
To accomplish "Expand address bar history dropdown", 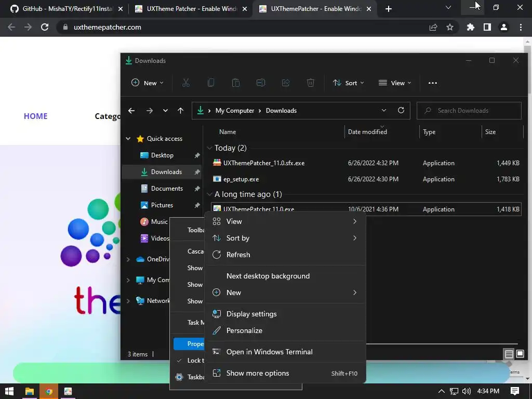I will coord(384,110).
